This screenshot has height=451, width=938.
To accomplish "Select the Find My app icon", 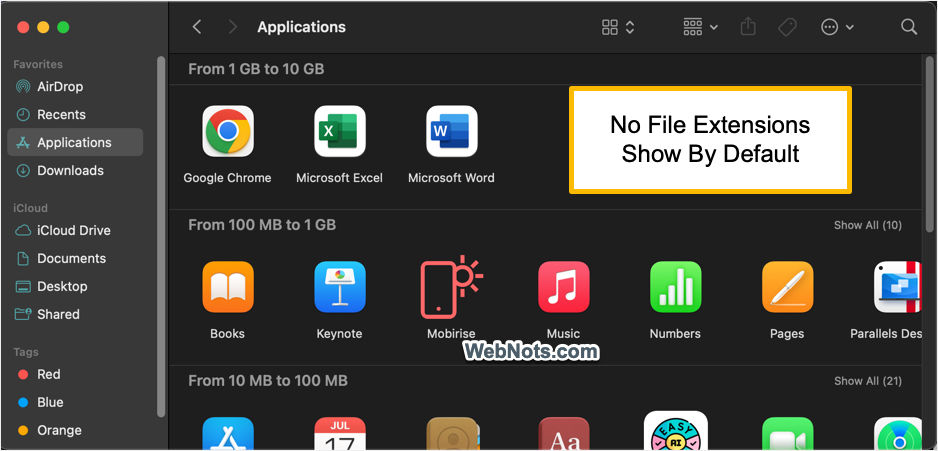I will (897, 434).
